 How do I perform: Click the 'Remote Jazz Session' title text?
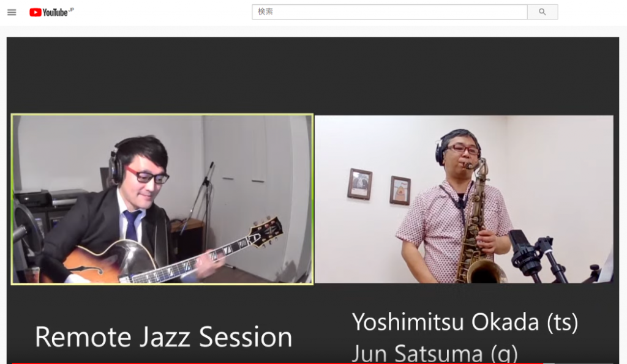163,337
